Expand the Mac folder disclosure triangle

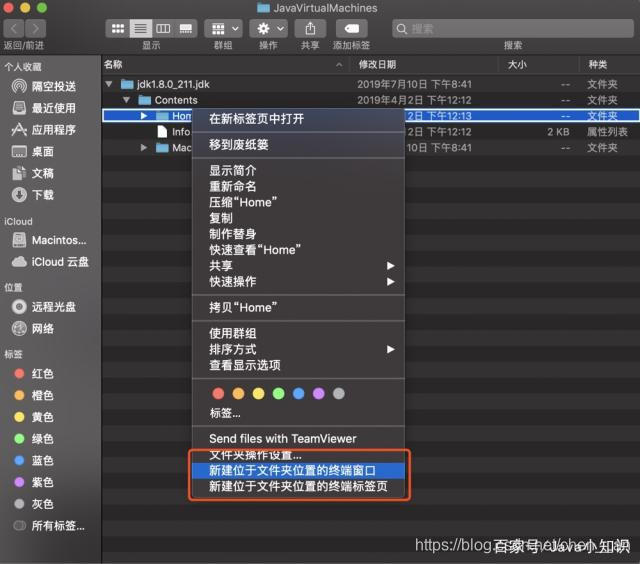point(144,147)
